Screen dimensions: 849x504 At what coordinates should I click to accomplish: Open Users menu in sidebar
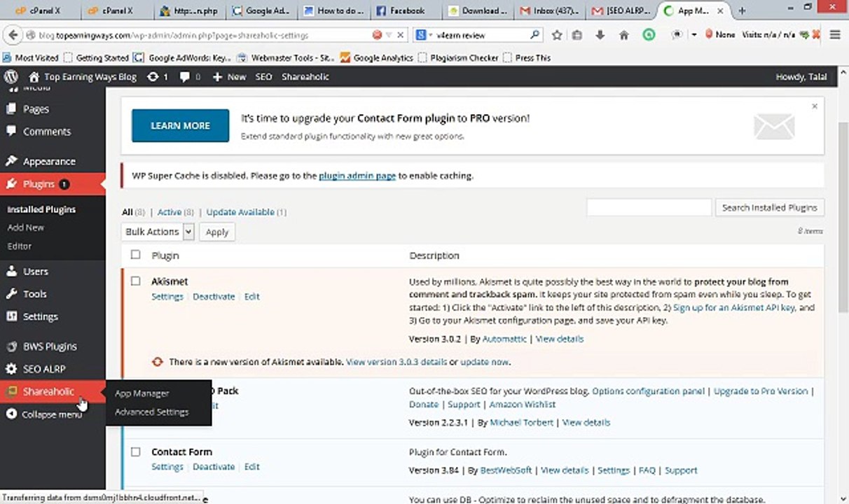click(x=36, y=272)
